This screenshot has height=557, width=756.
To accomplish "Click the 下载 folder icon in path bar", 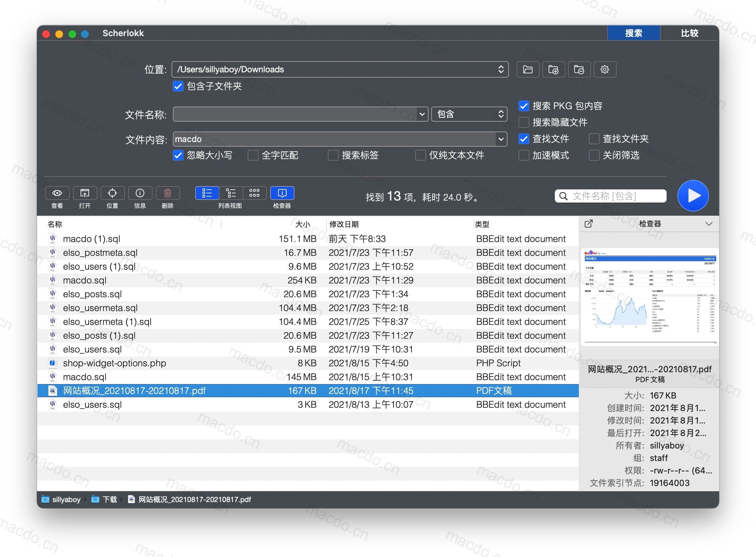I will 95,499.
